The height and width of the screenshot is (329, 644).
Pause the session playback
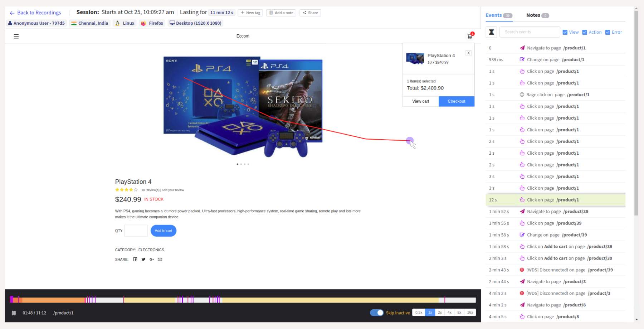(x=14, y=313)
